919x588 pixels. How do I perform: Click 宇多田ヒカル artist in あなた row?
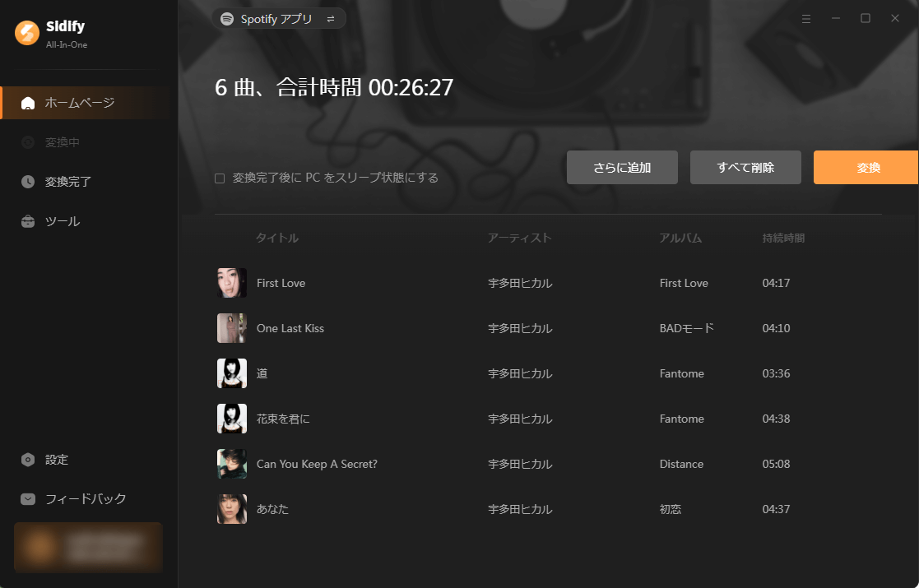[521, 509]
